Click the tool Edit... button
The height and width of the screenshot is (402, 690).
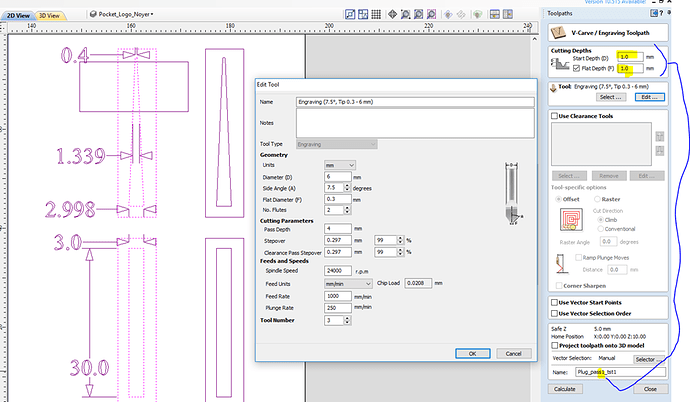tap(650, 97)
